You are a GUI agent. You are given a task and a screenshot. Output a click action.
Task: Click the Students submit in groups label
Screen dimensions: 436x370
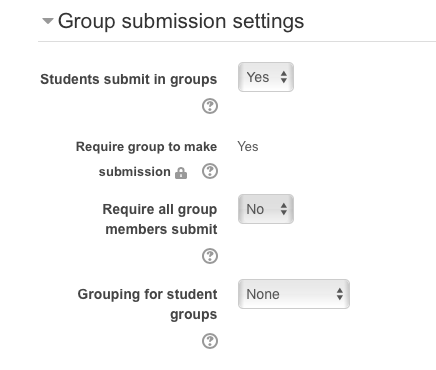129,80
